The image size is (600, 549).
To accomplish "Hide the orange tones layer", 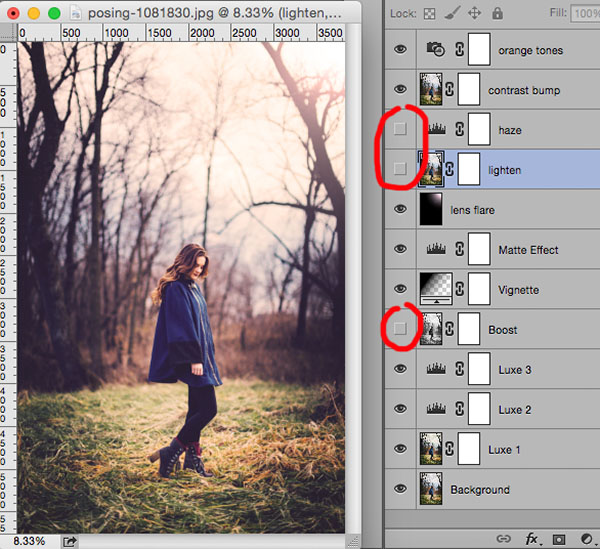I will (x=400, y=49).
